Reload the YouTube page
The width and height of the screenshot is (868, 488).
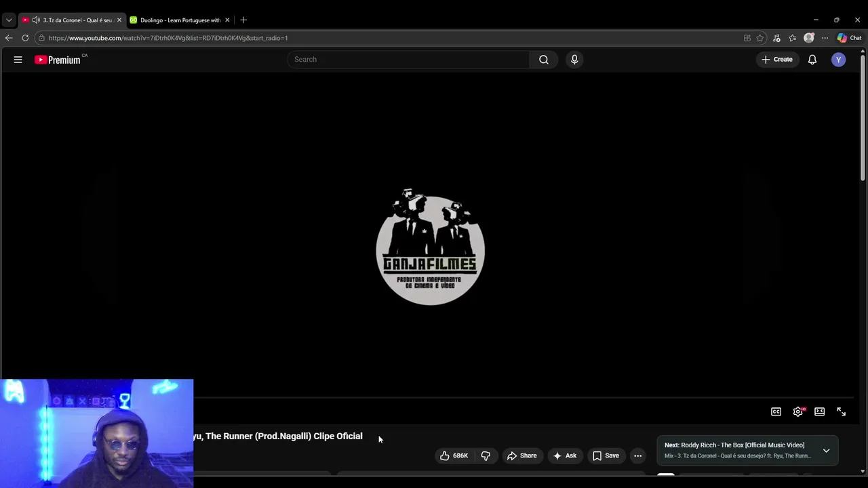(x=25, y=38)
